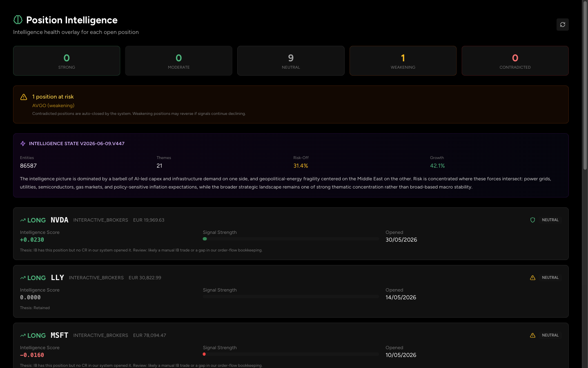Screen dimensions: 588x368
Task: Click the AVGO (weakening) text
Action: (53, 105)
